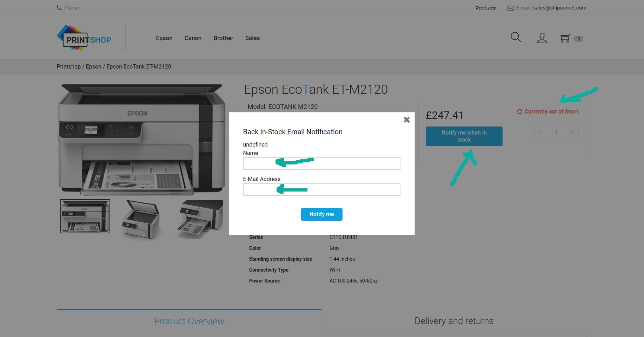Click the Name input field
Viewport: 644px width, 337px height.
(x=321, y=163)
